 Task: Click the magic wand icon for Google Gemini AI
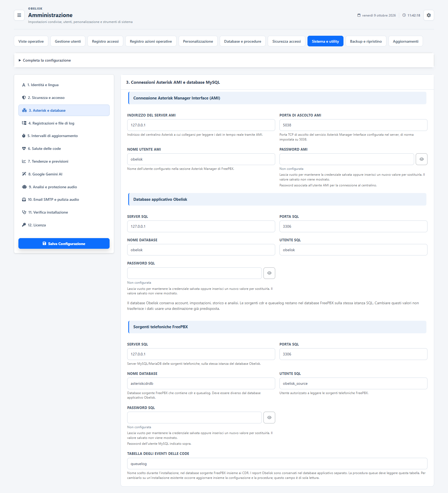tap(24, 174)
